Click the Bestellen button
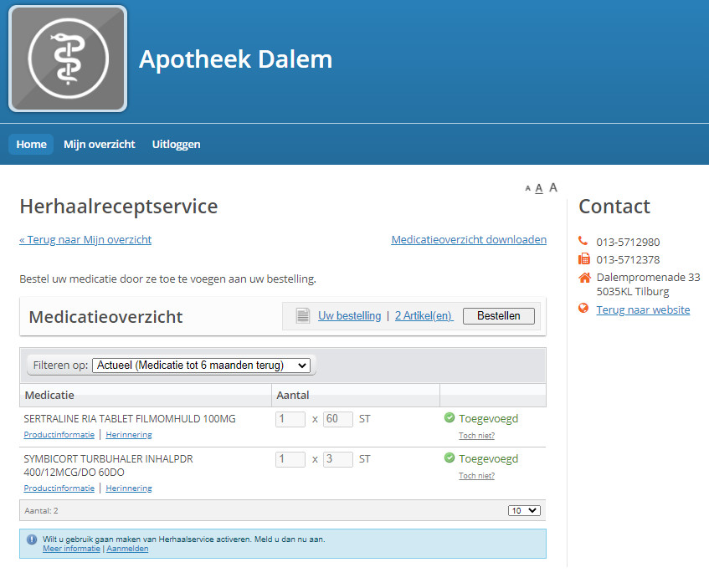 499,316
